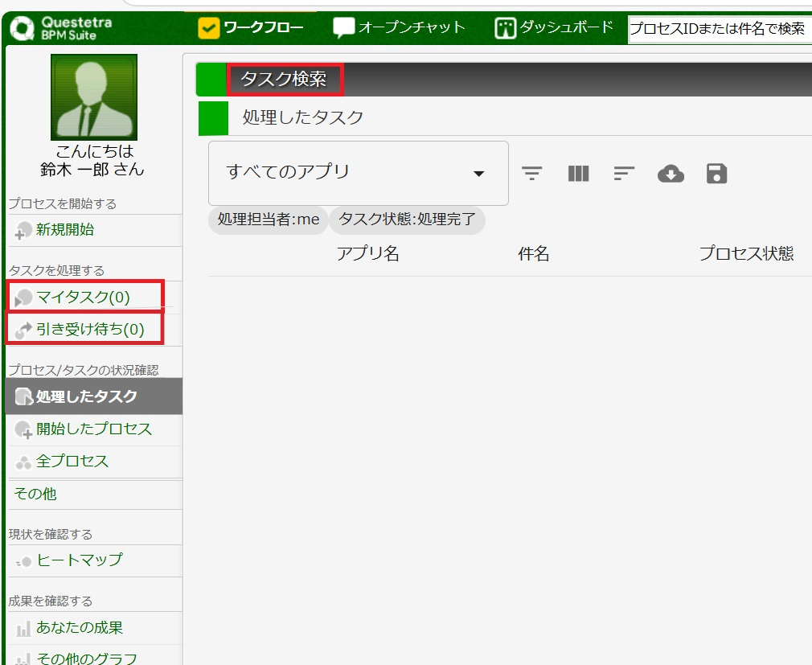
Task: Open the すべてのアプリ dropdown
Action: (358, 173)
